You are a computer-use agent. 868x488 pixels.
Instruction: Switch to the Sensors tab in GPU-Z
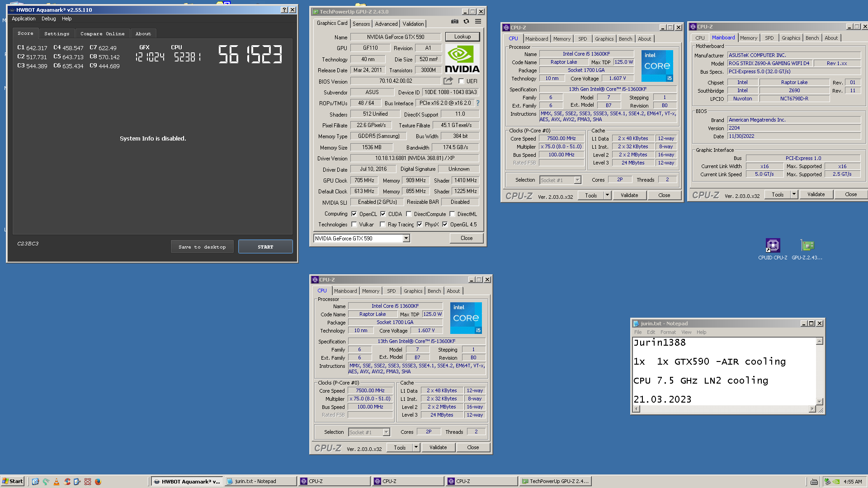coord(361,24)
